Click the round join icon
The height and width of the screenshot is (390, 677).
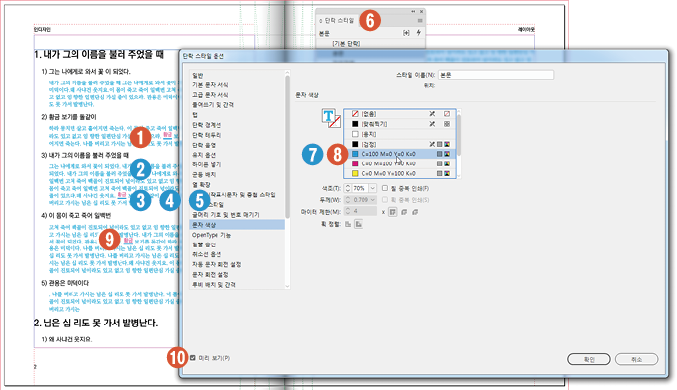[x=404, y=212]
